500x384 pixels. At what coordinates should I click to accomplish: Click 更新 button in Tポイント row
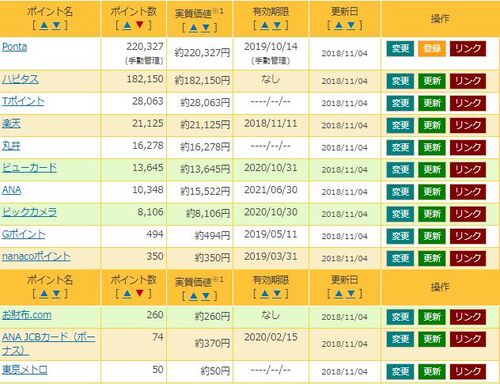point(432,103)
